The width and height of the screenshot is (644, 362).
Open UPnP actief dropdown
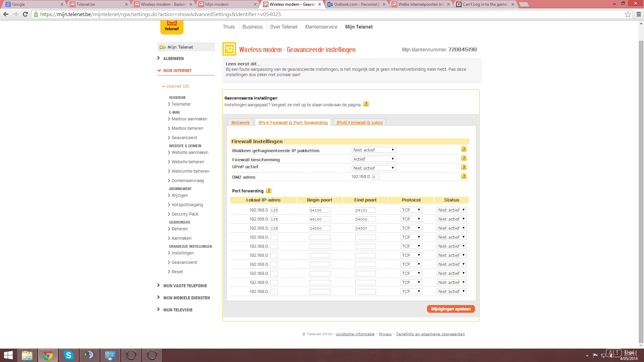coord(374,168)
